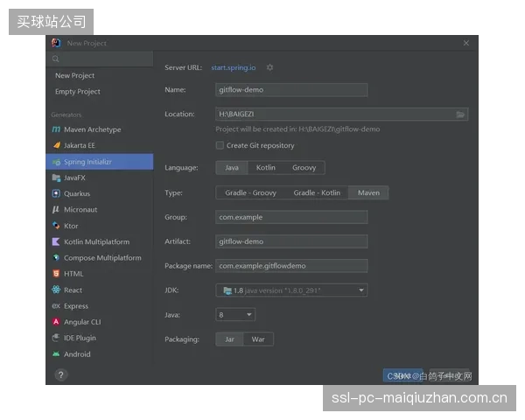The width and height of the screenshot is (525, 420).
Task: Click the Kotlin Multiplatform K icon
Action: click(56, 241)
